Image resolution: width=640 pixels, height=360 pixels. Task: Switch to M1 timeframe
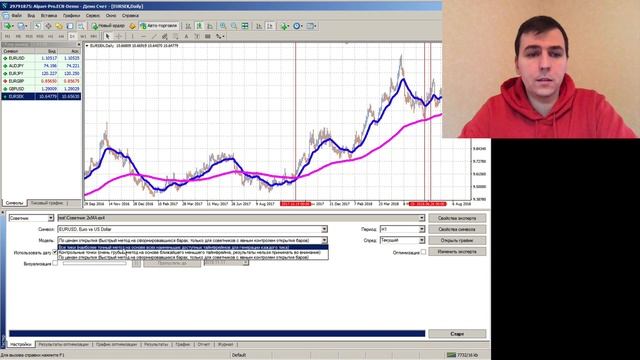pos(7,36)
